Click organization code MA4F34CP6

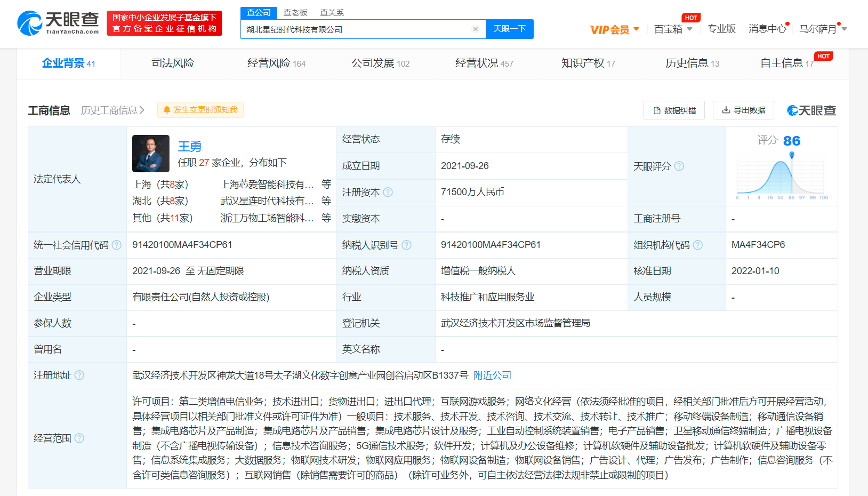point(758,245)
